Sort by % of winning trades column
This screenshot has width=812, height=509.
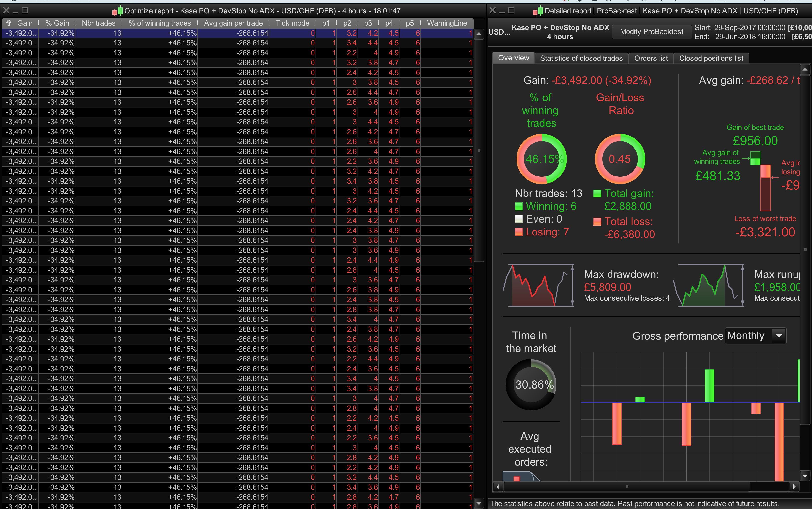pyautogui.click(x=160, y=23)
